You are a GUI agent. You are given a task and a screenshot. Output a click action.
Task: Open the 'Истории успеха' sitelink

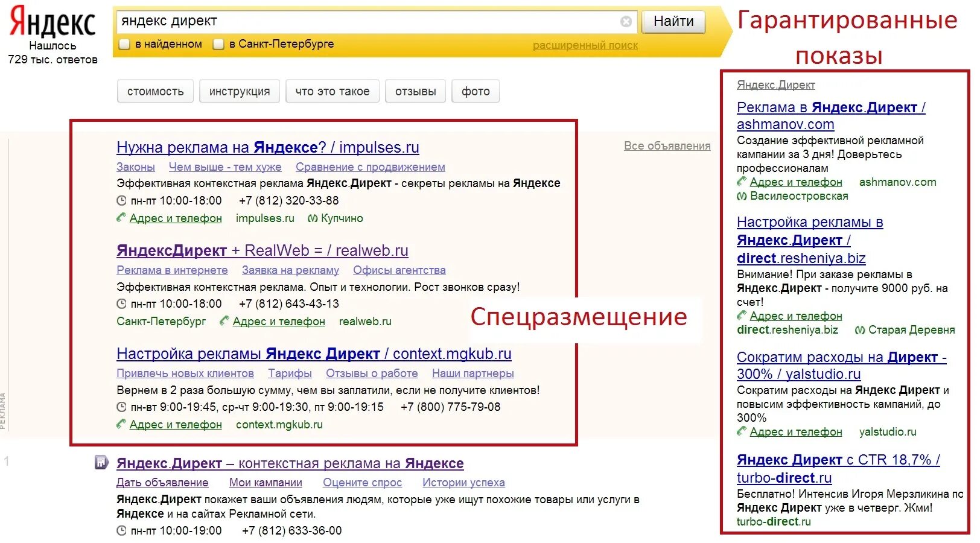[x=463, y=483]
